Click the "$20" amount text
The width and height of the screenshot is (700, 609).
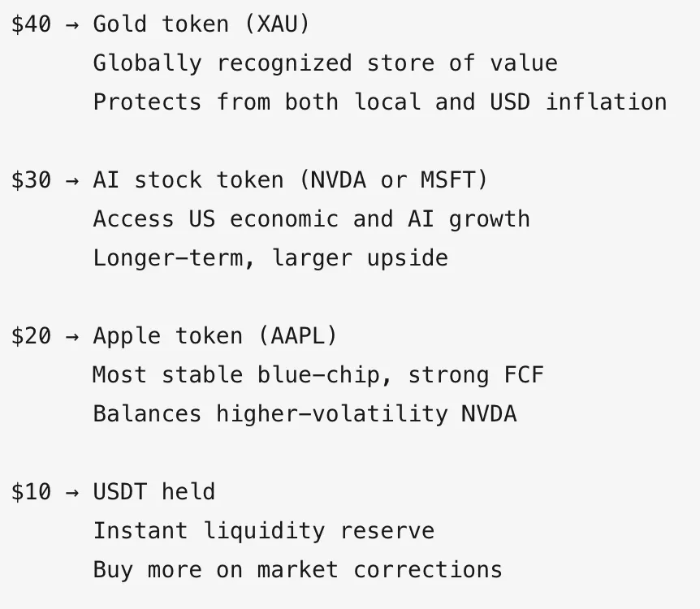pos(31,336)
